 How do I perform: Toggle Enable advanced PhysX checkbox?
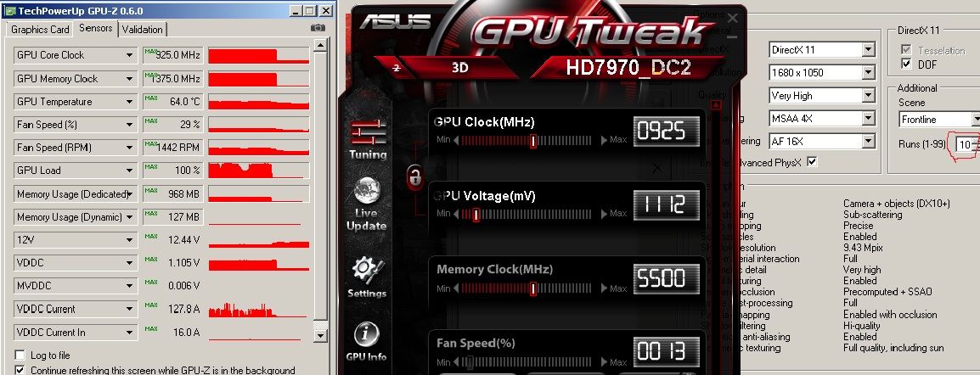pos(813,161)
